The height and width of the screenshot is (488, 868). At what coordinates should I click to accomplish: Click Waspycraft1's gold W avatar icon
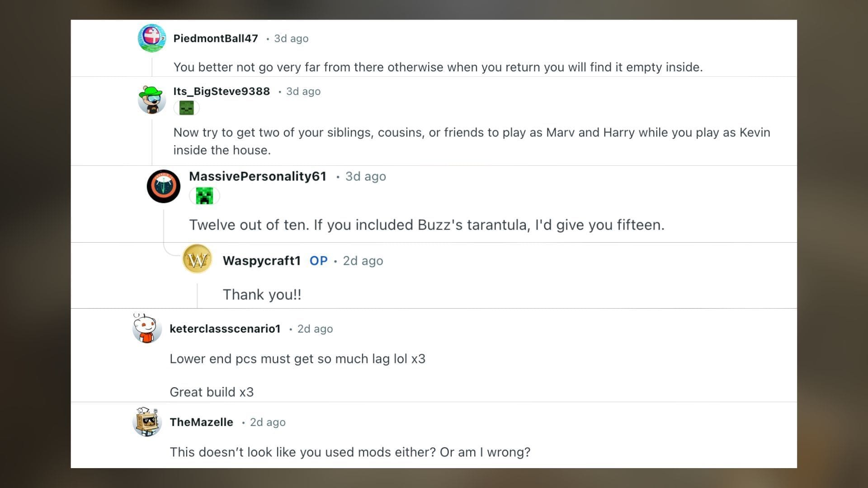(x=198, y=259)
